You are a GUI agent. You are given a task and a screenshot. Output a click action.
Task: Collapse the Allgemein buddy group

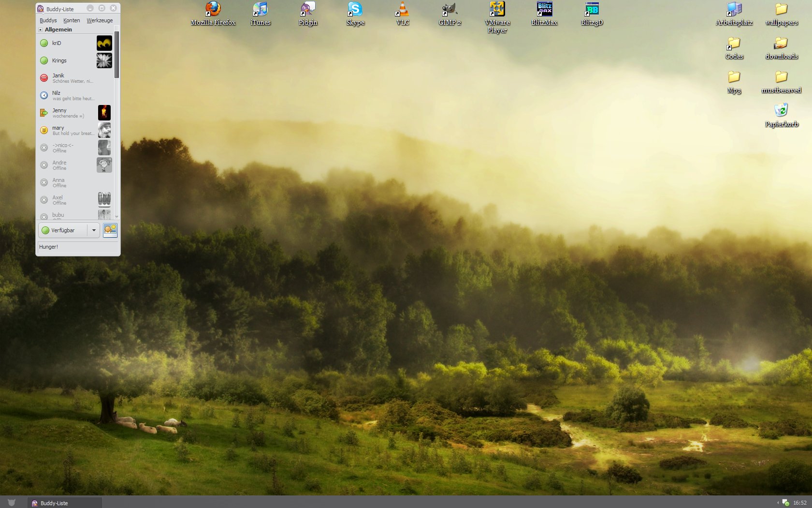tap(41, 30)
